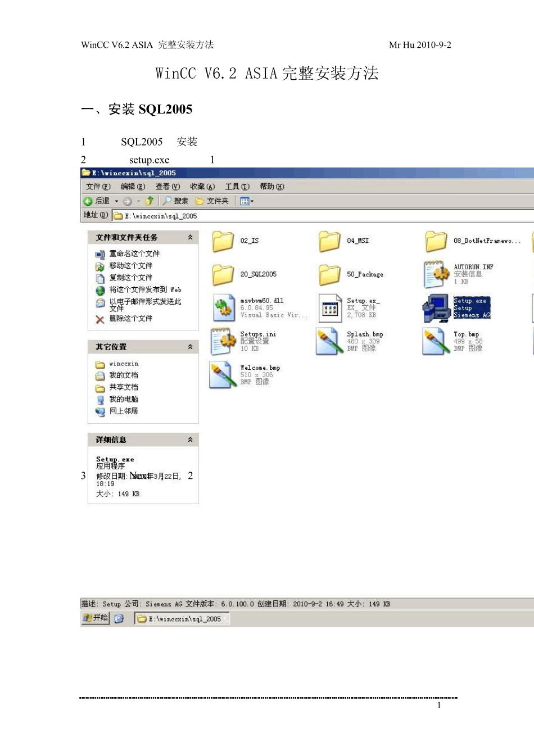
Task: Select the Splash.bmp image icon
Action: tap(328, 341)
